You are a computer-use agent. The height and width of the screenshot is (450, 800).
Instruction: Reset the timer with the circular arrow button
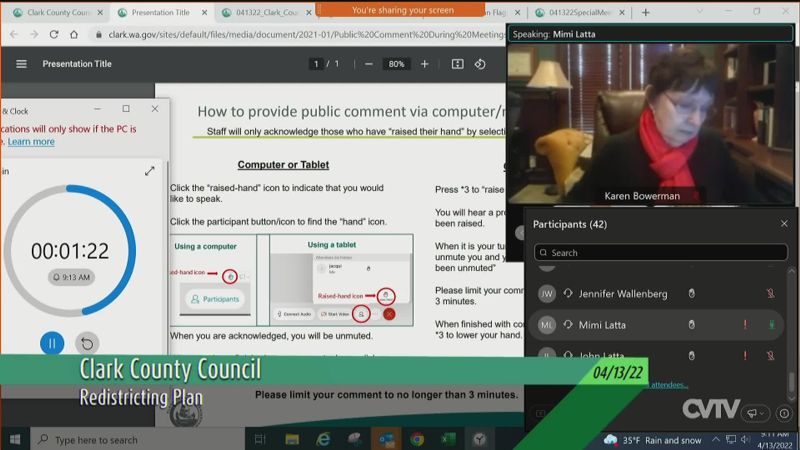point(87,343)
